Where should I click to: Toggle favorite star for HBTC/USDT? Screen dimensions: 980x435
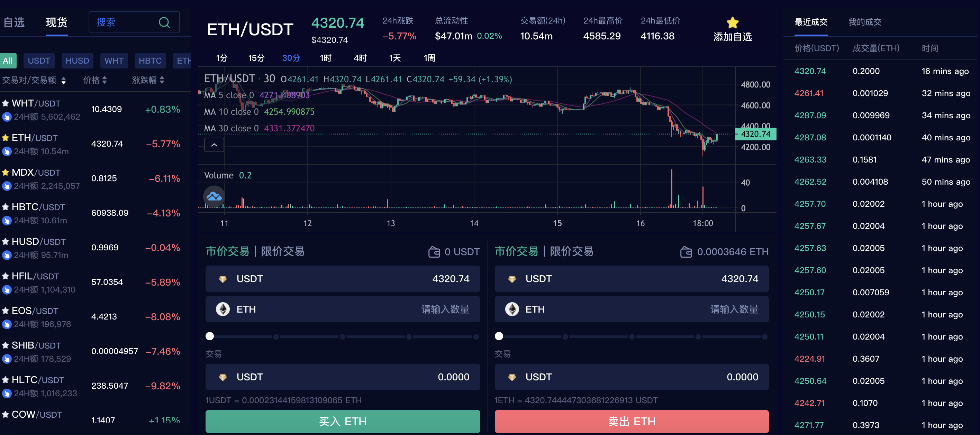(x=5, y=207)
